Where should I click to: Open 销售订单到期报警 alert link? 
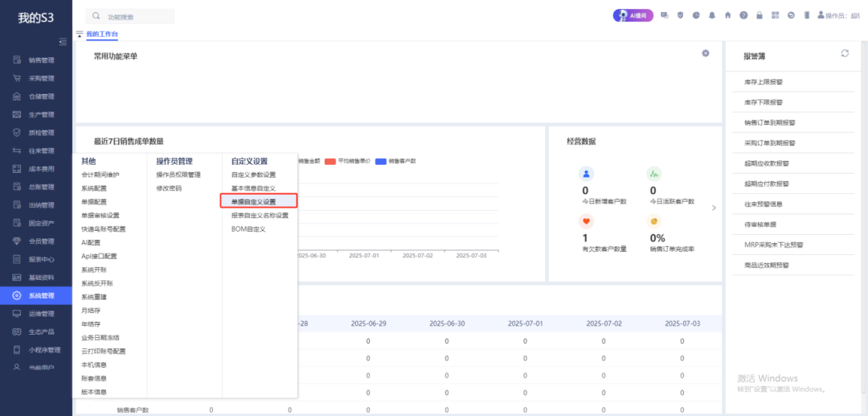tap(770, 122)
